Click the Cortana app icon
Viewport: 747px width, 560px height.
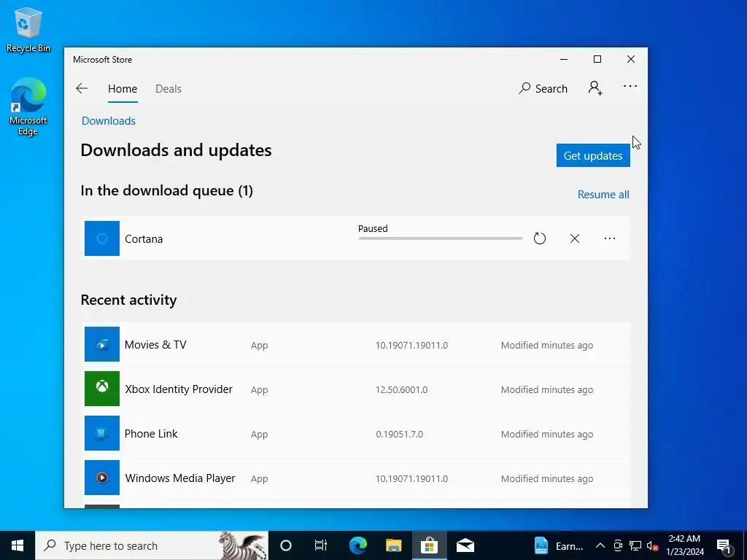click(x=102, y=238)
